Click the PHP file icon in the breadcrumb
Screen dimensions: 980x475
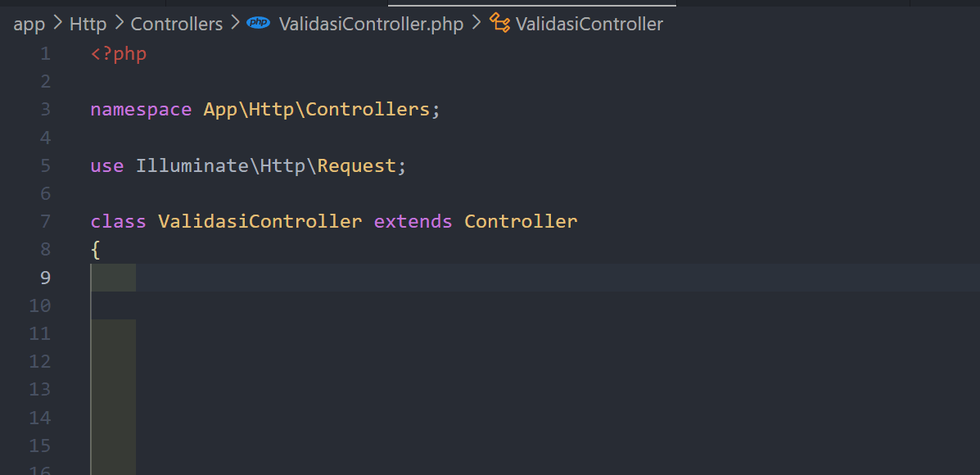point(258,23)
